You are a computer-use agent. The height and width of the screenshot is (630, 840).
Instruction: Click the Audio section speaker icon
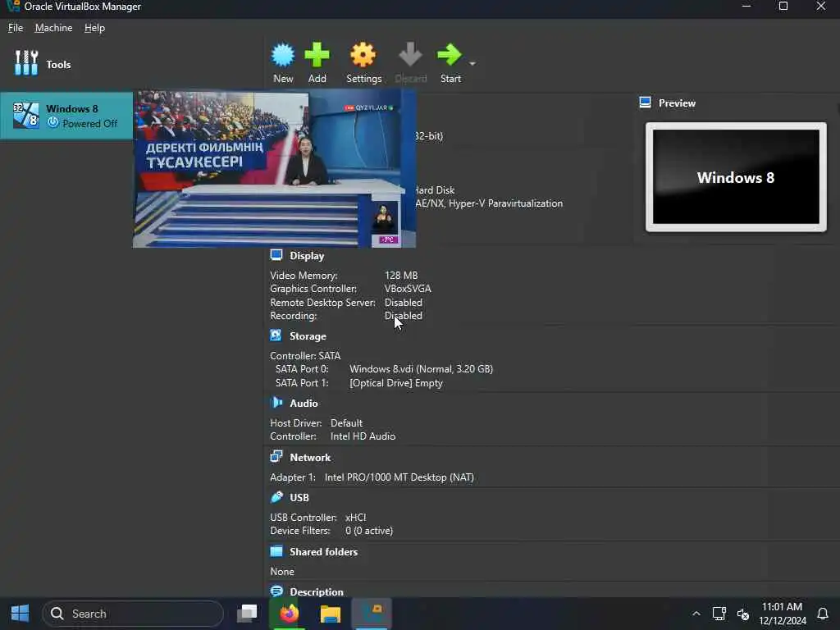click(276, 402)
